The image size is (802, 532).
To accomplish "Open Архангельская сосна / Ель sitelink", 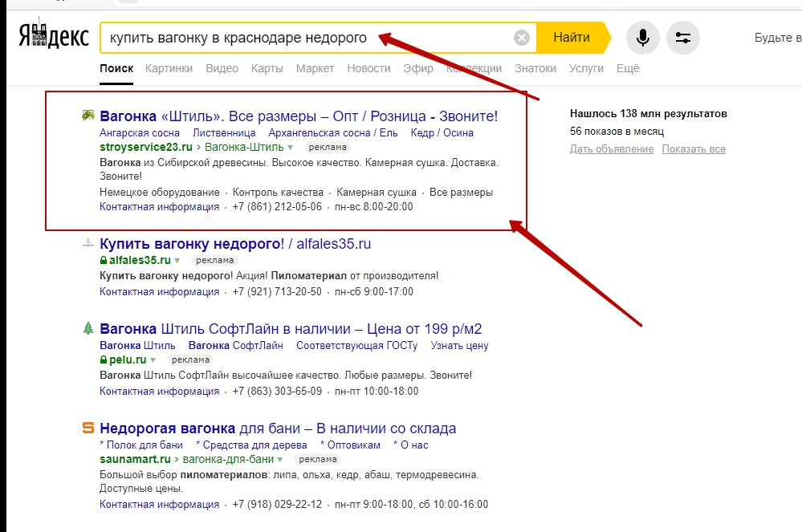I will [x=333, y=133].
